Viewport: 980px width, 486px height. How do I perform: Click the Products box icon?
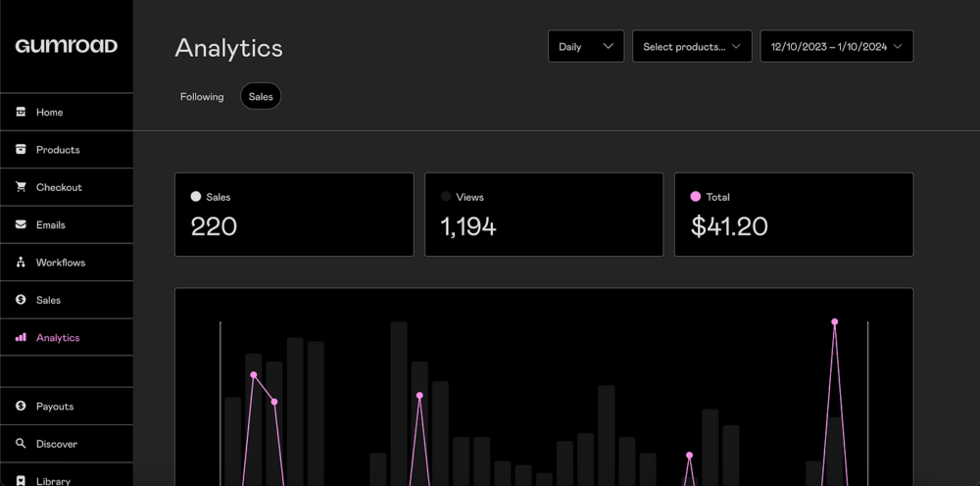coord(21,149)
